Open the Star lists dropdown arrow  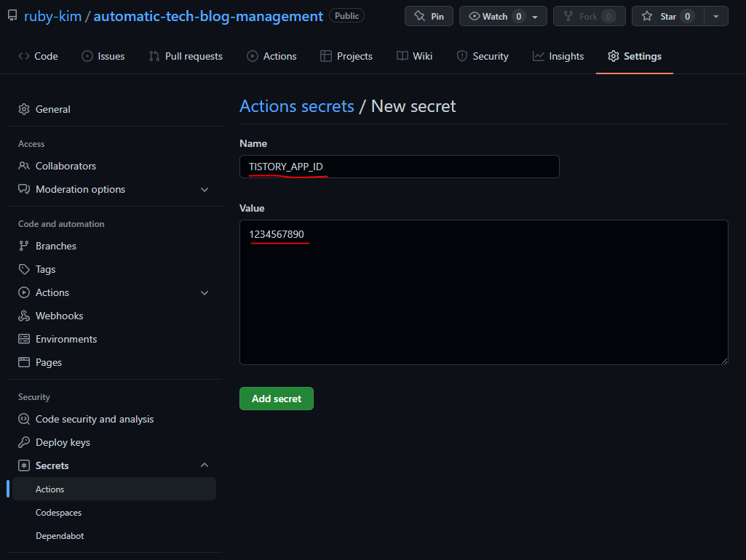(x=716, y=16)
